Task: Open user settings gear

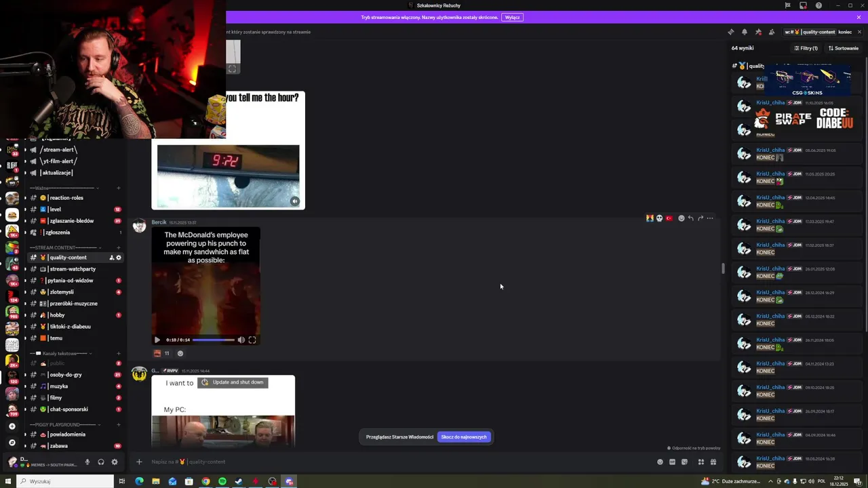Action: 114,462
